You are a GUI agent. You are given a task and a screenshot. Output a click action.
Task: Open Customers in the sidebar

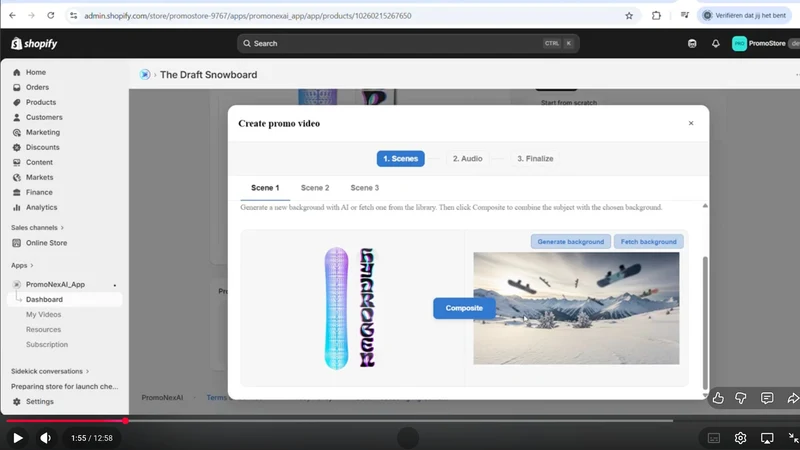coord(44,117)
